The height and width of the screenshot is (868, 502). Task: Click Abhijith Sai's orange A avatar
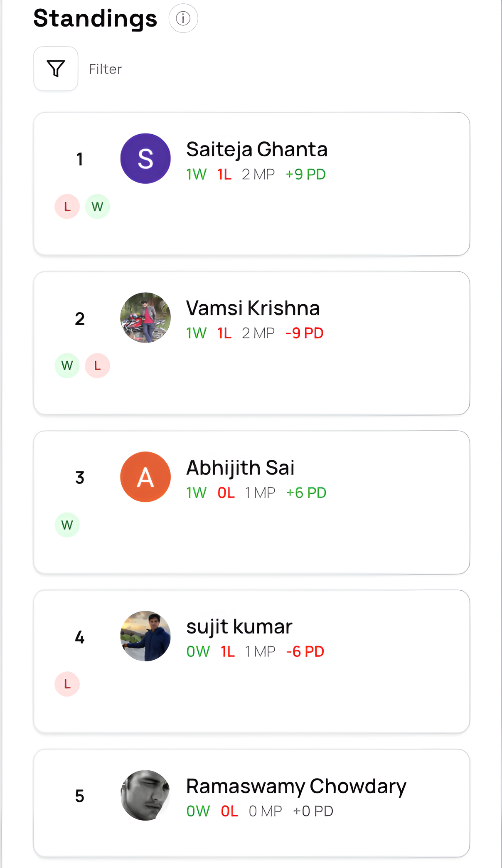[x=145, y=477]
